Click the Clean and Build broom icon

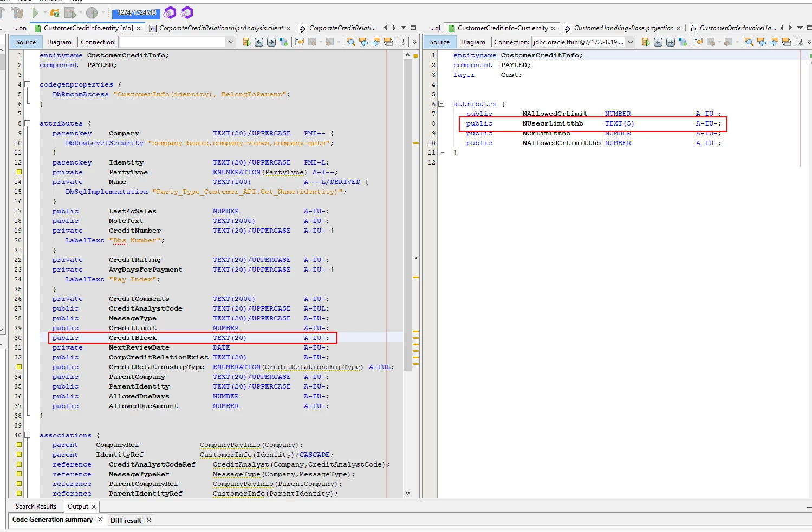coord(18,12)
